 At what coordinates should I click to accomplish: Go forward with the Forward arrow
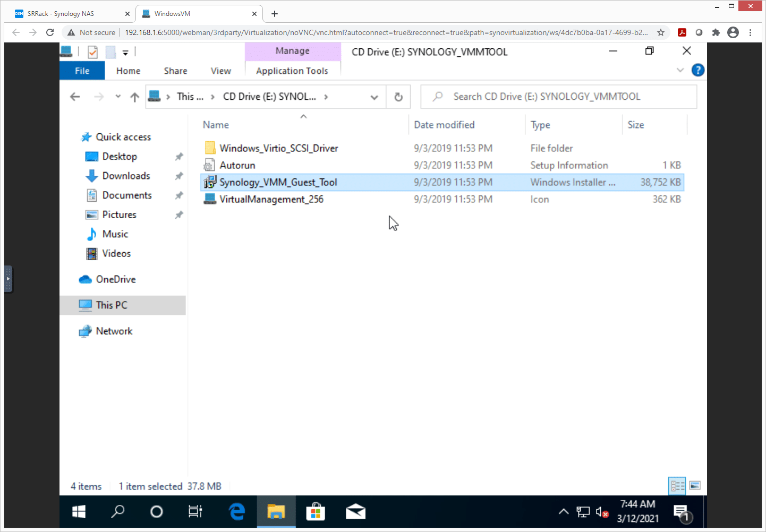[x=99, y=97]
